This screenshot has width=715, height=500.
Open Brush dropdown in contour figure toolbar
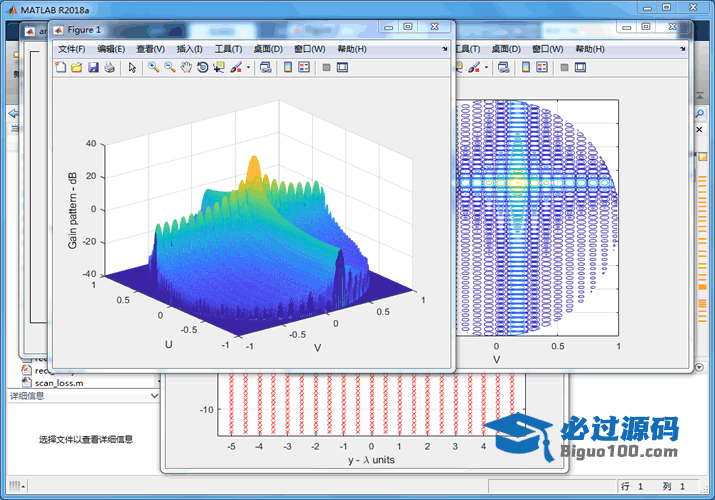click(x=487, y=67)
